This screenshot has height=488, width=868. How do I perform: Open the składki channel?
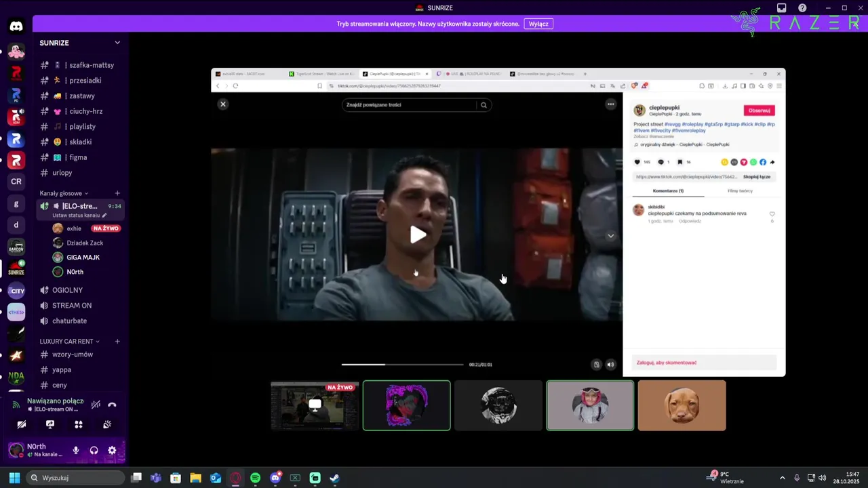coord(81,142)
